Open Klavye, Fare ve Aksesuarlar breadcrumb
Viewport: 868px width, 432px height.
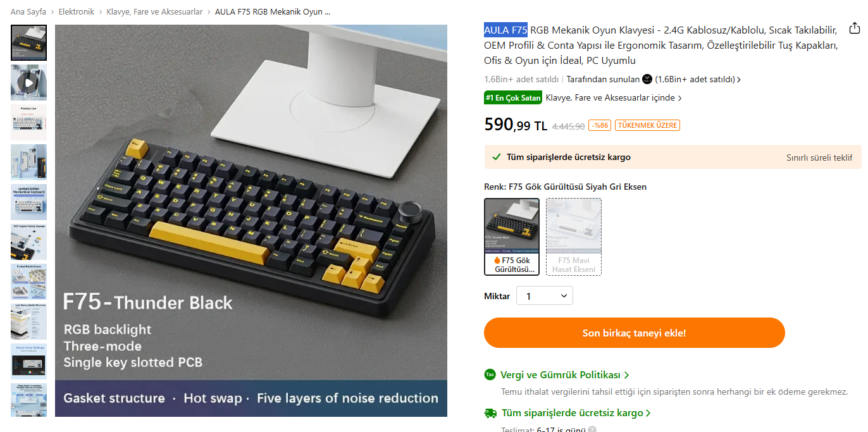(154, 12)
